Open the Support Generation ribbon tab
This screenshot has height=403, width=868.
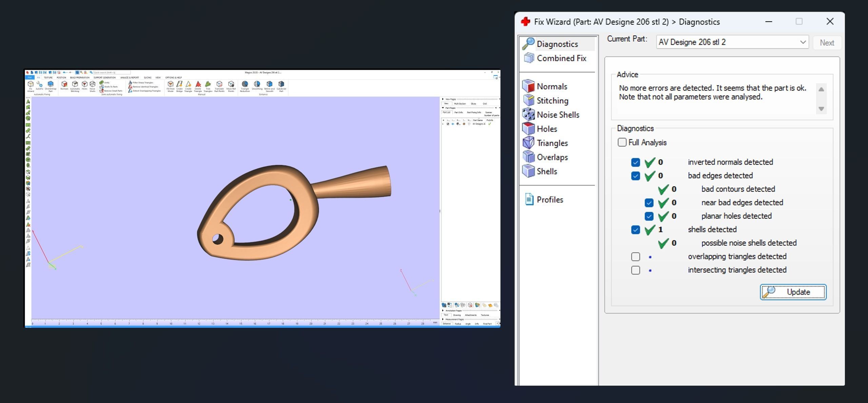click(x=104, y=78)
